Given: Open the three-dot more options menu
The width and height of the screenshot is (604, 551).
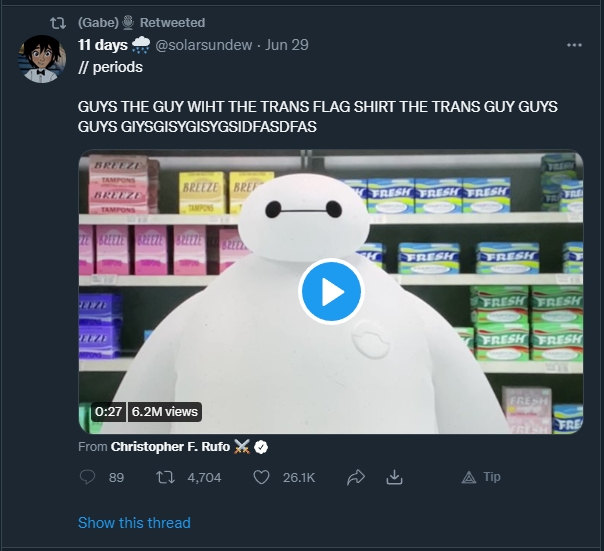Looking at the screenshot, I should pyautogui.click(x=574, y=45).
